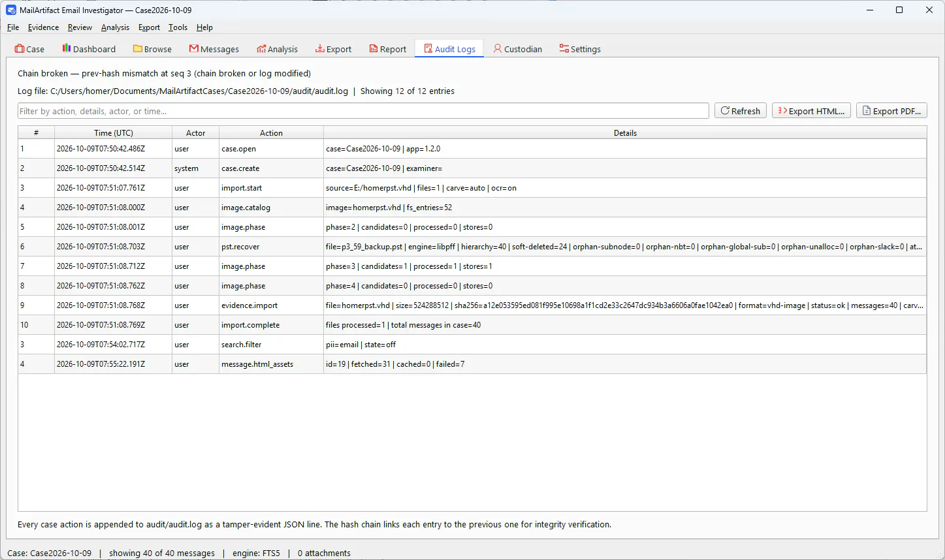Select the pst.recover log row
Image resolution: width=945 pixels, height=560 pixels.
(x=472, y=247)
